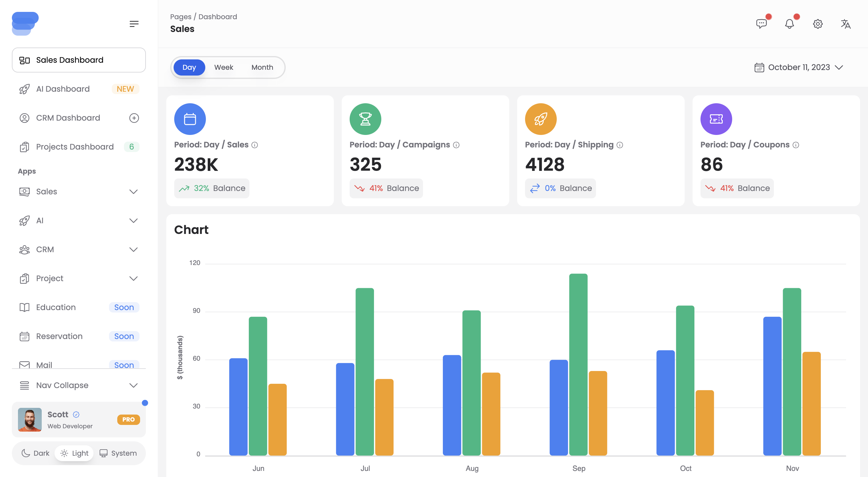This screenshot has height=477, width=868.
Task: Open notifications bell icon
Action: [789, 23]
